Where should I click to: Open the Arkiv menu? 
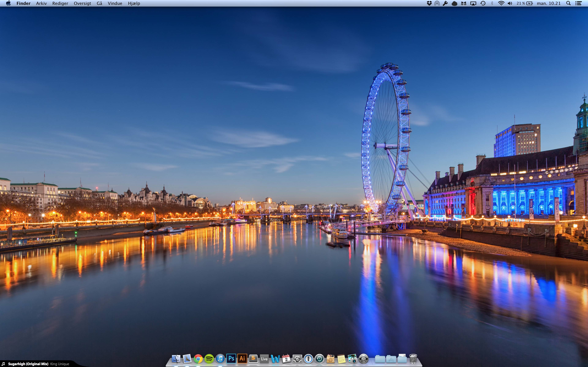pyautogui.click(x=41, y=3)
